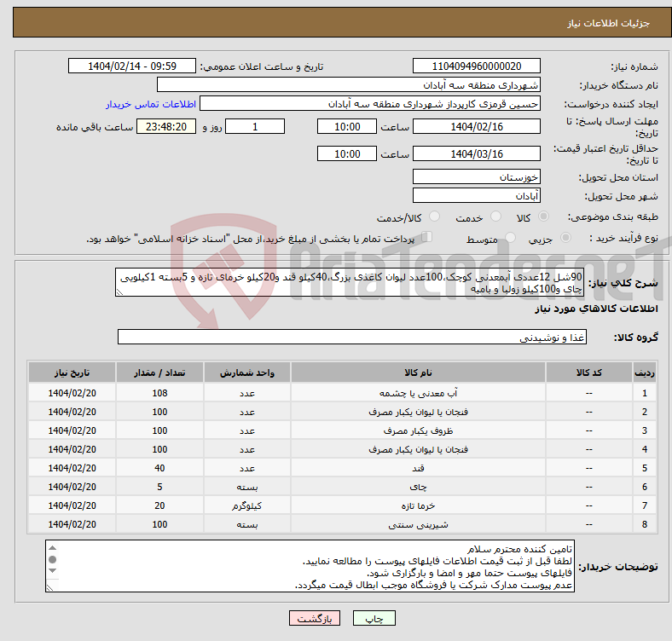Click the استان field خوزستان
This screenshot has height=641, width=672.
(x=476, y=176)
